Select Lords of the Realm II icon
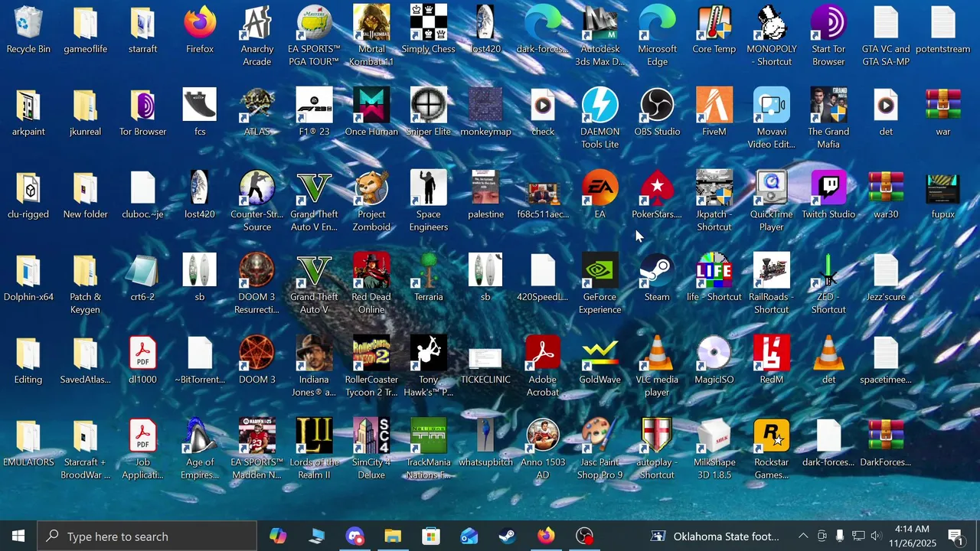Screen dimensions: 980x551 click(314, 450)
